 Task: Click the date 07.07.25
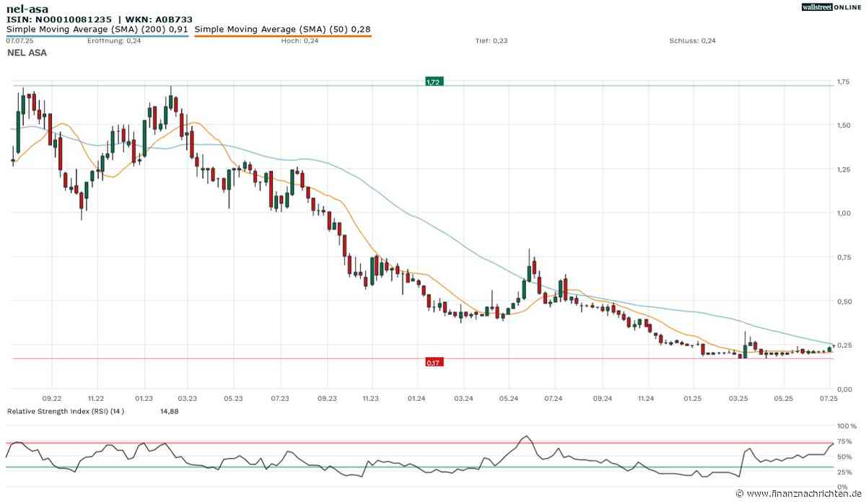19,41
